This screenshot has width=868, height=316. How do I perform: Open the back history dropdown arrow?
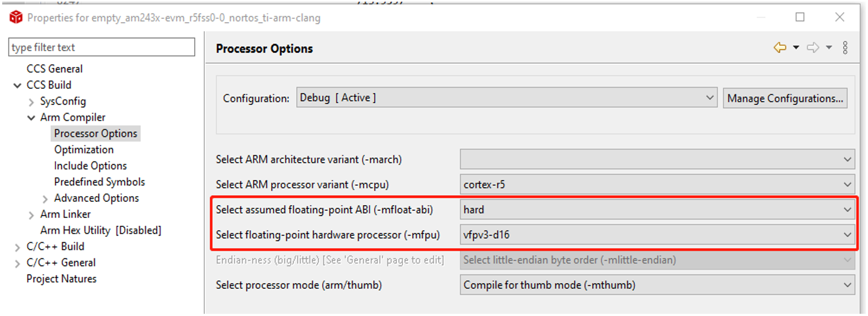pyautogui.click(x=796, y=48)
